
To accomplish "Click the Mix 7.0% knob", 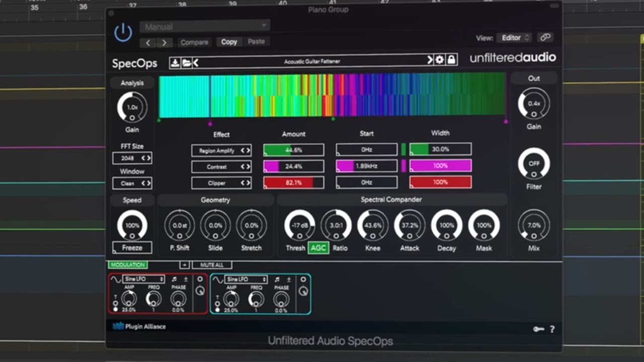I will [534, 225].
